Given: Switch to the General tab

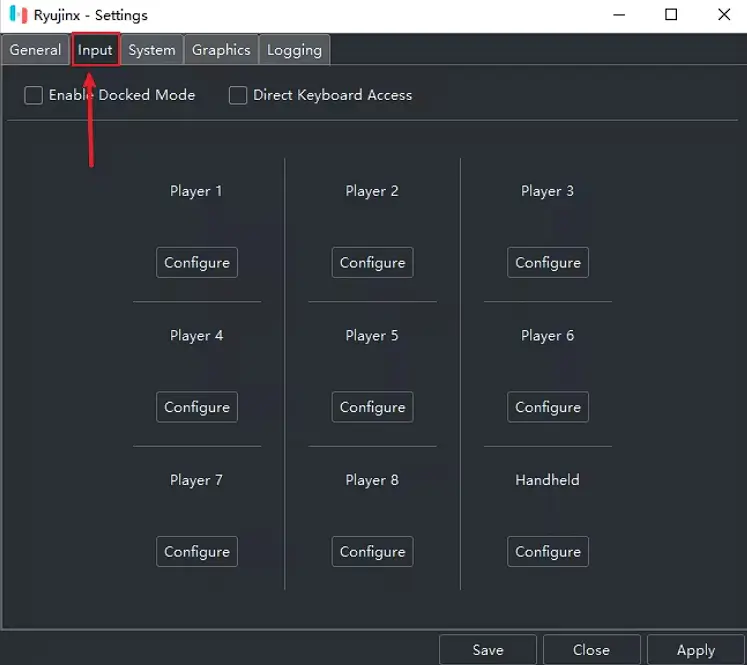Looking at the screenshot, I should pos(35,50).
